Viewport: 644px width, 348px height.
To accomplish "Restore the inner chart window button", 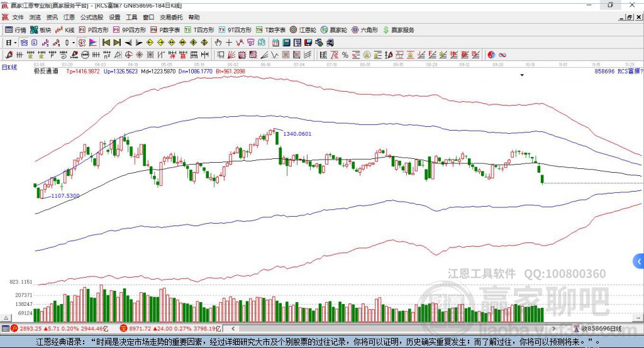I will click(x=629, y=17).
